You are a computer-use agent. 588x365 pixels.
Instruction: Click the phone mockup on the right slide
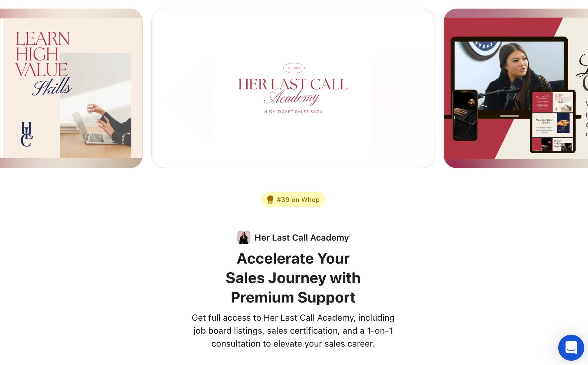pyautogui.click(x=465, y=115)
